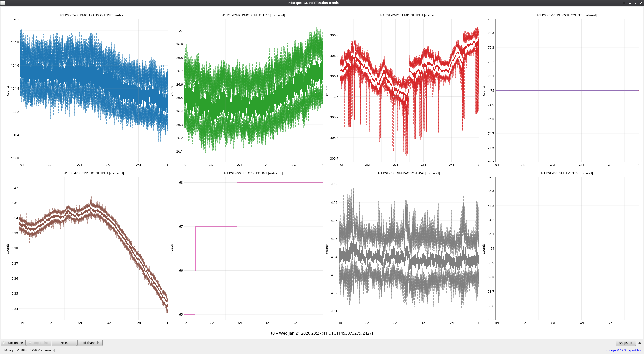The width and height of the screenshot is (644, 354).
Task: Expand the control bar with the black triangle
Action: [x=640, y=343]
